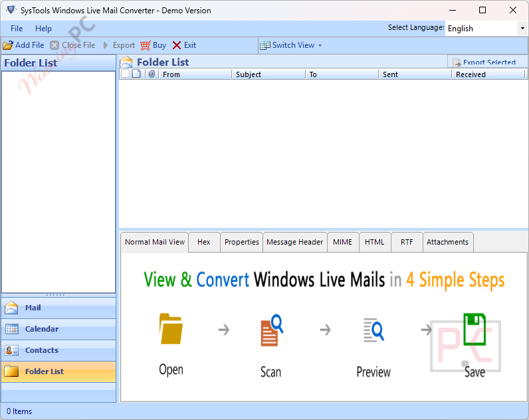Image resolution: width=529 pixels, height=420 pixels.
Task: Click the Scan document step icon
Action: 272,330
